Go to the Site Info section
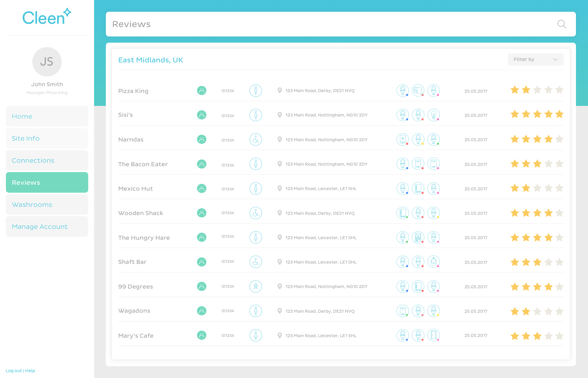 coord(47,138)
